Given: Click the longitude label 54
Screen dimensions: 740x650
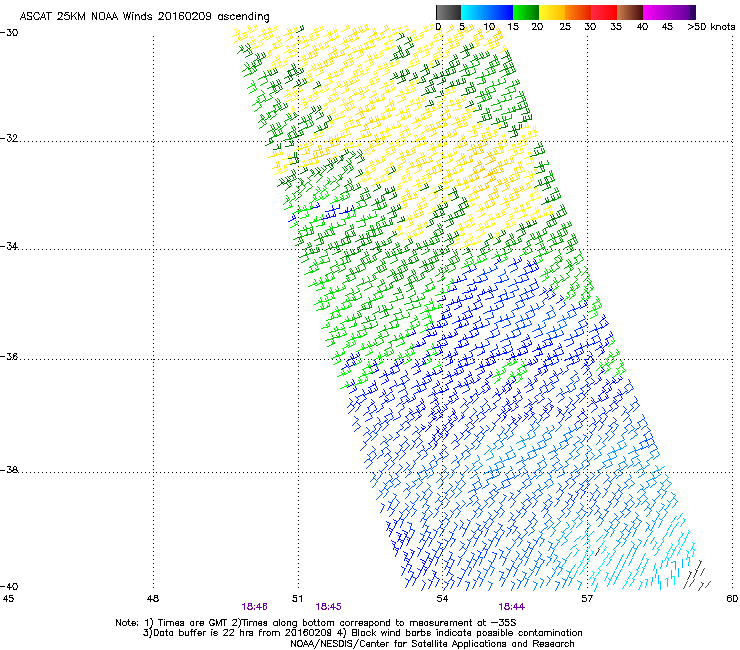Looking at the screenshot, I should click(442, 599).
